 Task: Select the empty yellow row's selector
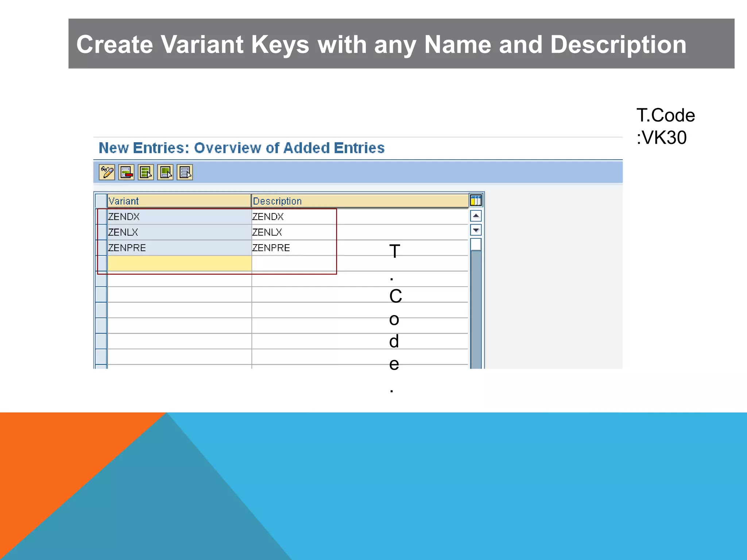[x=101, y=263]
